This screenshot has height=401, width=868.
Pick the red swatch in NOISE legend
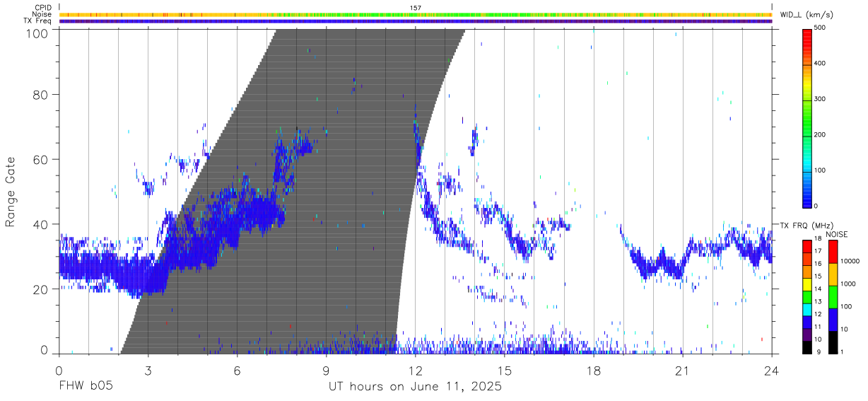[x=833, y=251]
